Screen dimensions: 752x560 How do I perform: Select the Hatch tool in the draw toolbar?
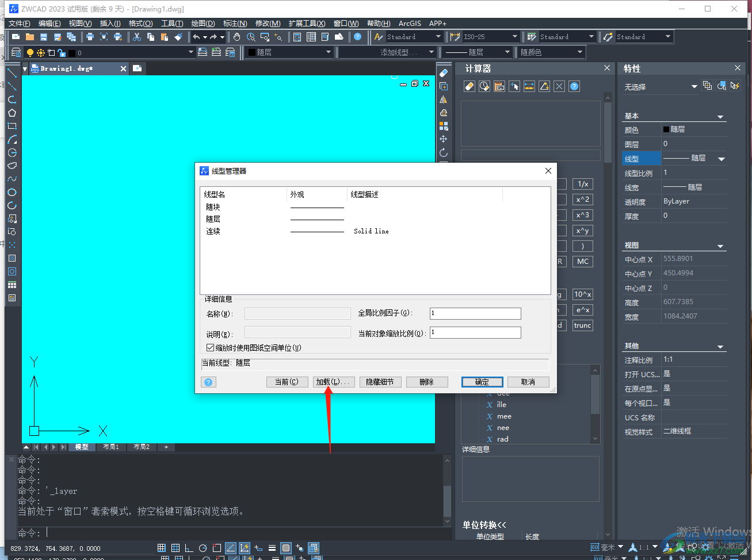coord(12,258)
